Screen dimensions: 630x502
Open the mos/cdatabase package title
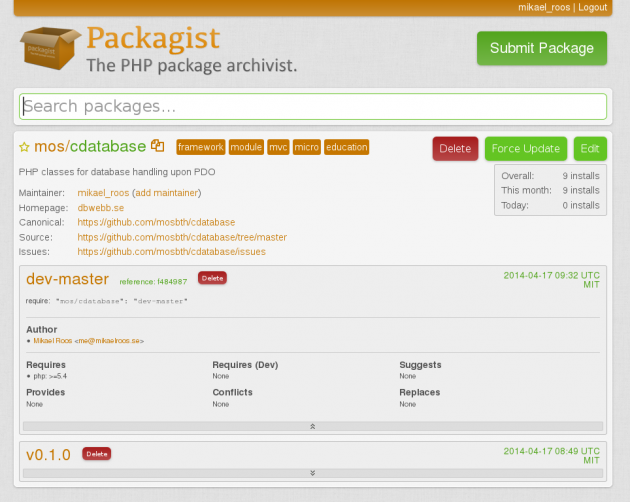coord(90,146)
